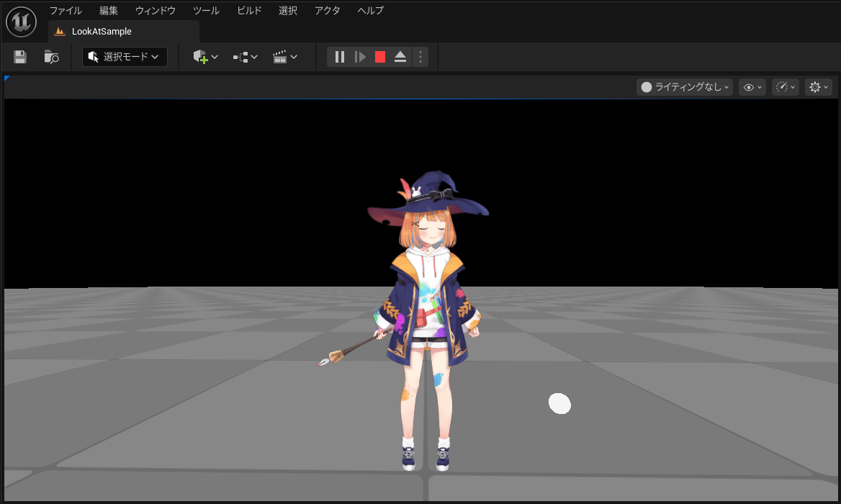Click the Unreal Engine logo icon
The height and width of the screenshot is (504, 841).
tap(21, 22)
